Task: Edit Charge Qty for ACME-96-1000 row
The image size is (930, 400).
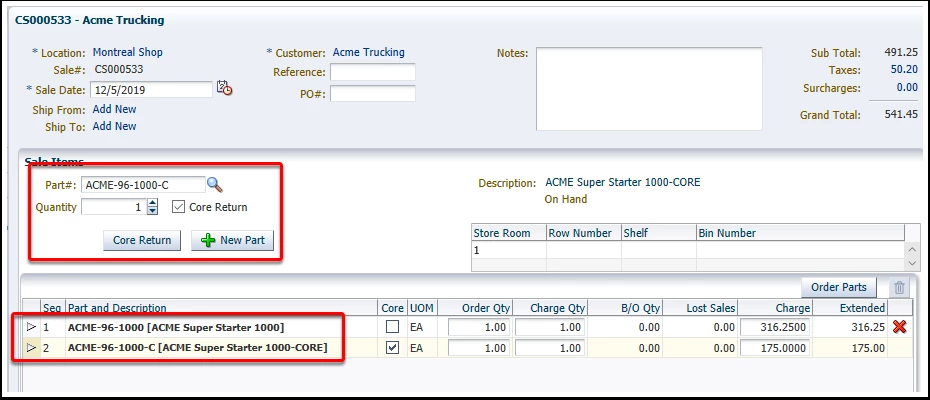Action: coord(550,327)
